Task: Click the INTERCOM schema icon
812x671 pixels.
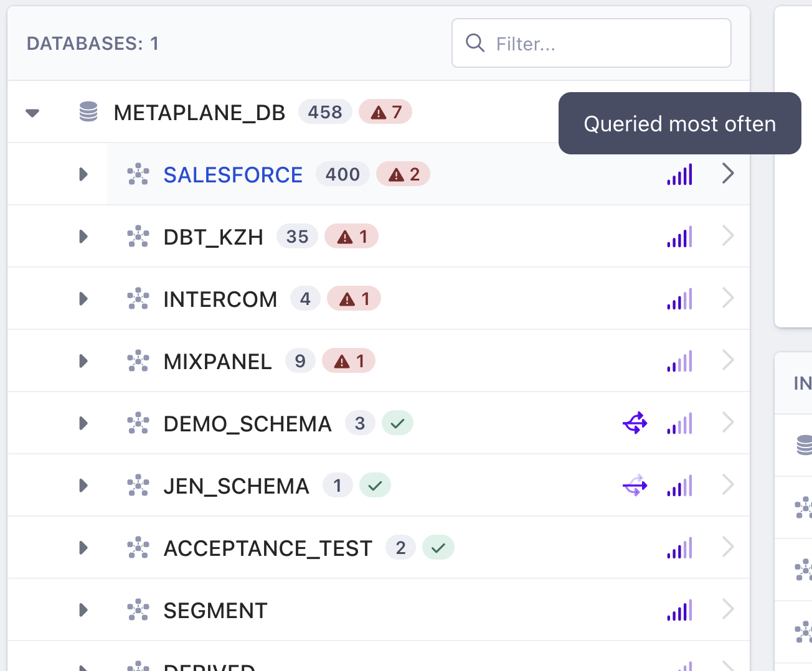Action: coord(138,299)
